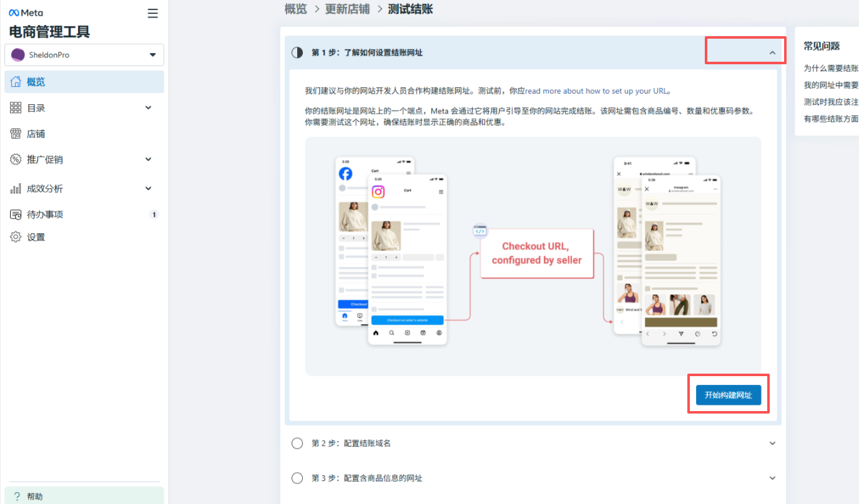Open the read more about URL link
Image resolution: width=859 pixels, height=504 pixels.
point(597,91)
